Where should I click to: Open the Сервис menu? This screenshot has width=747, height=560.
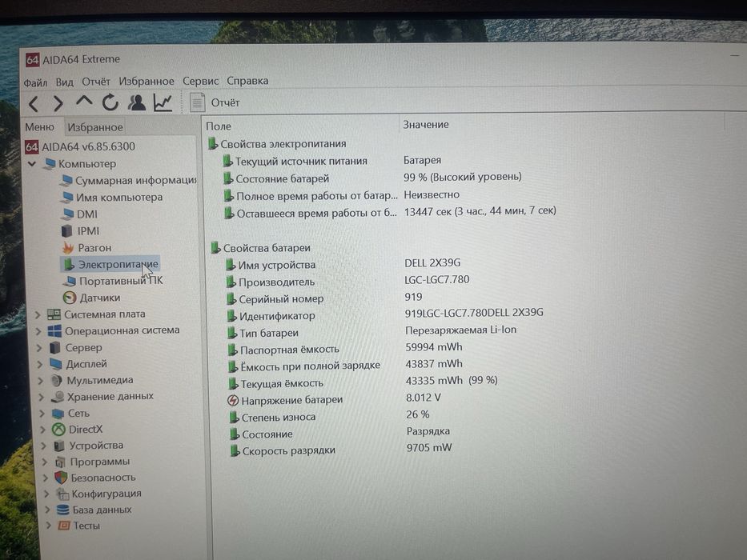pos(200,81)
